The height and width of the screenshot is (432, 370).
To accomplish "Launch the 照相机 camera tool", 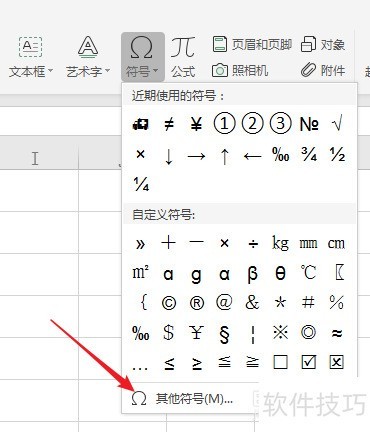I will click(240, 70).
